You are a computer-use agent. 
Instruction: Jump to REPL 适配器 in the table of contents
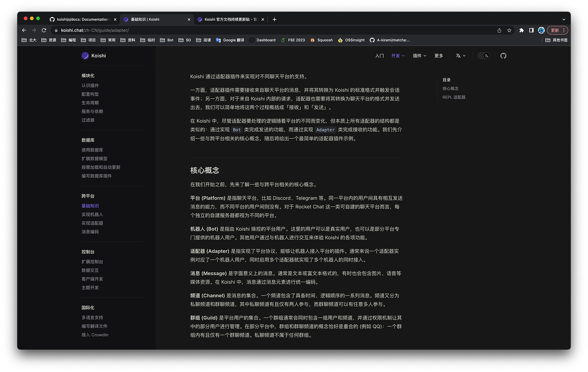click(454, 97)
